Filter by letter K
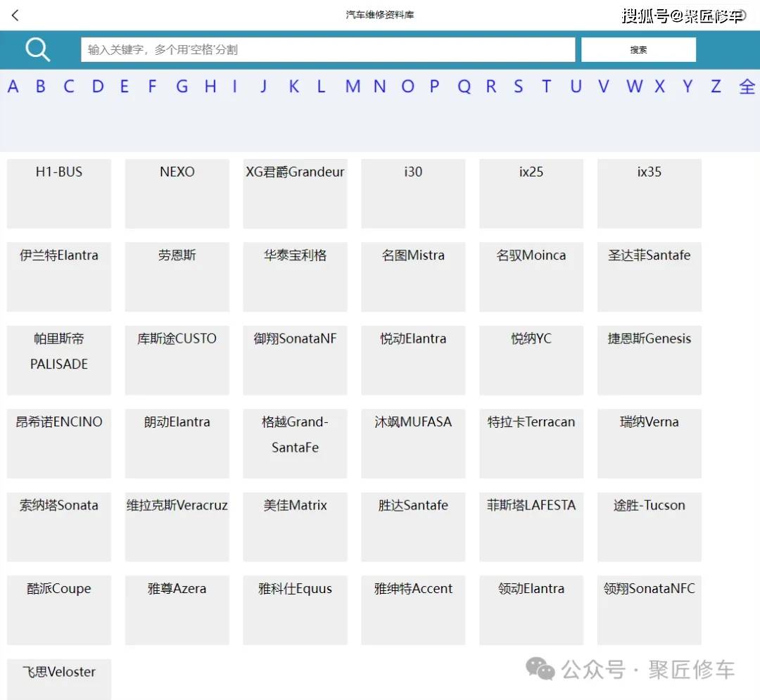Image resolution: width=760 pixels, height=700 pixels. pos(293,87)
